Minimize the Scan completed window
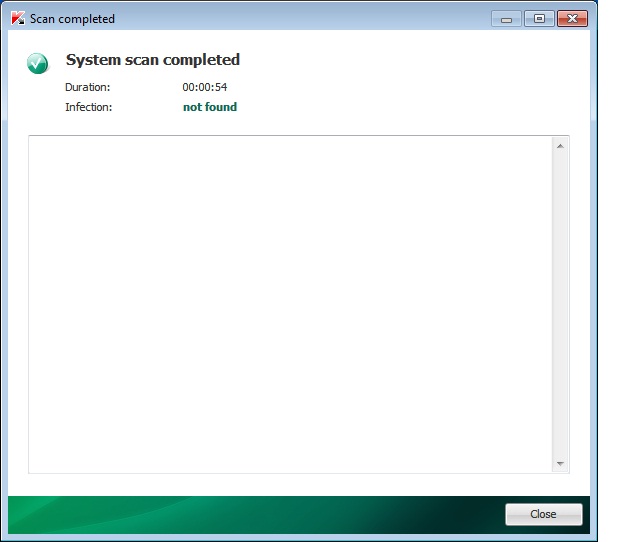The image size is (632, 542). click(x=507, y=18)
